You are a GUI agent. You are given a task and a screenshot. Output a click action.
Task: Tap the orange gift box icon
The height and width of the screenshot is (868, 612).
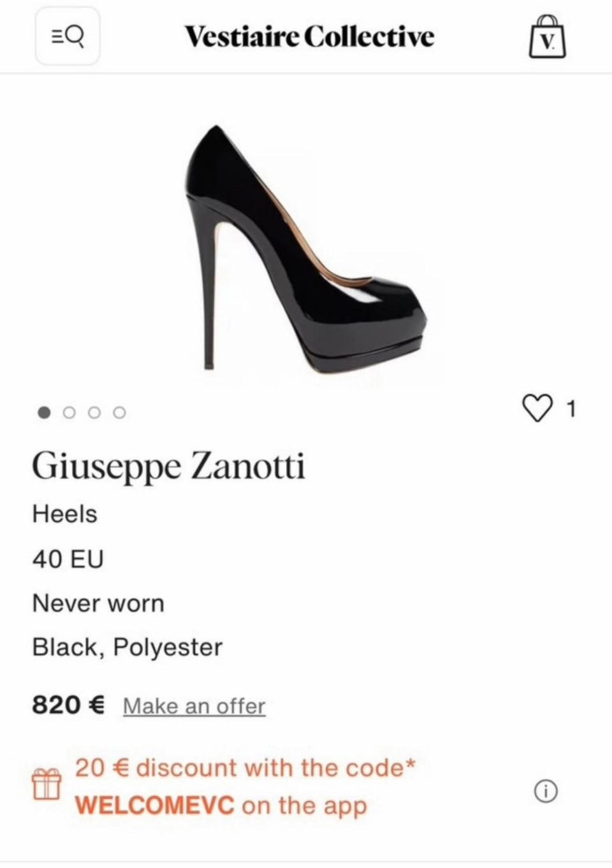point(47,784)
